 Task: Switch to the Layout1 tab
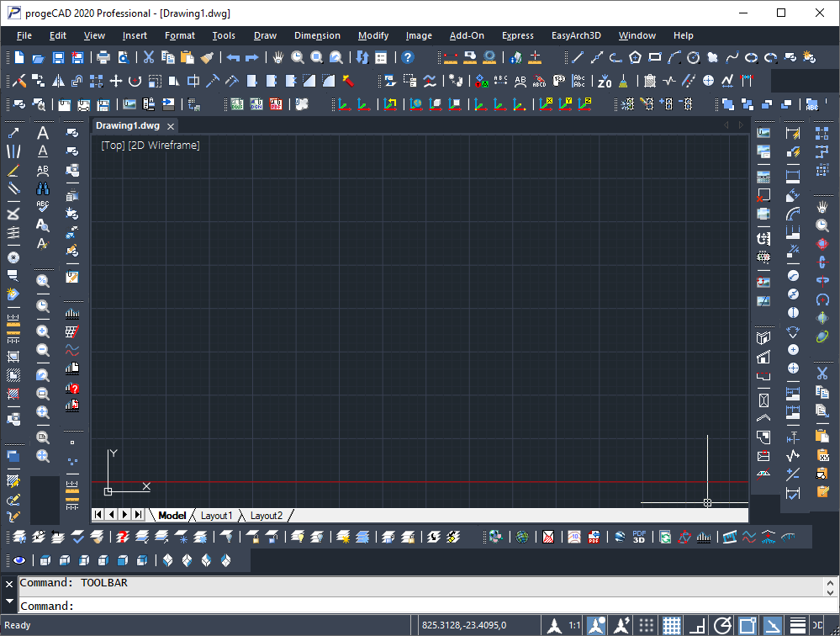tap(216, 515)
